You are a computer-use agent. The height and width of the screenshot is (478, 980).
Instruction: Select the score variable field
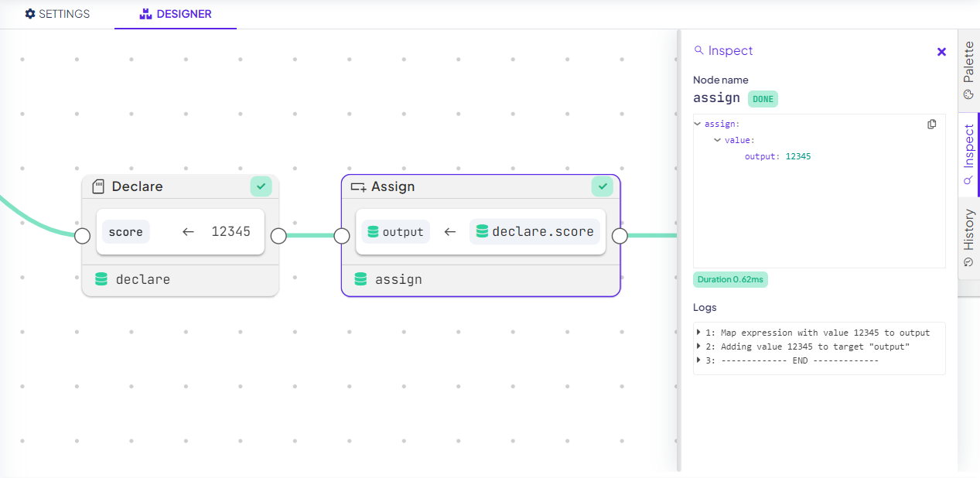[x=126, y=231]
